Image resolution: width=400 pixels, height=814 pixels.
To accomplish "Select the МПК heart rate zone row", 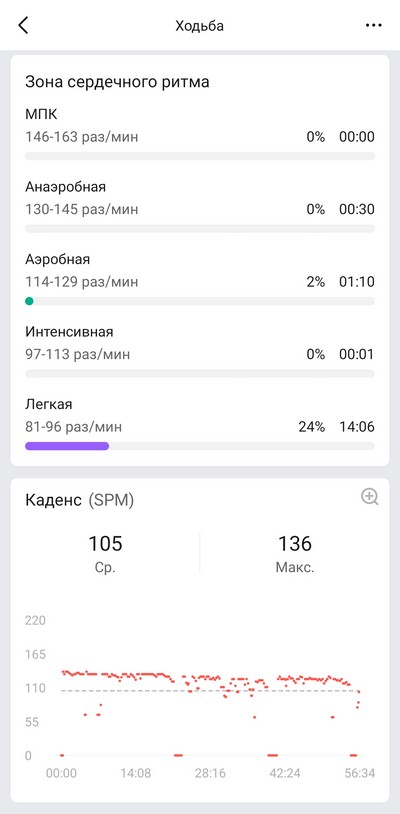I will pyautogui.click(x=200, y=133).
